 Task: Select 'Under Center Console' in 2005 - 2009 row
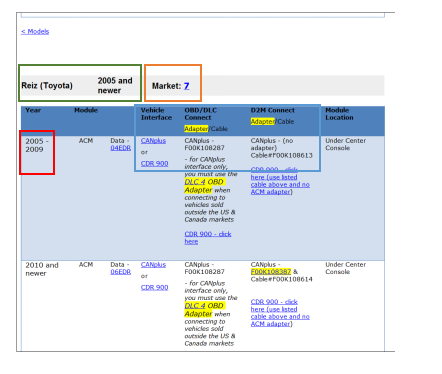click(346, 144)
